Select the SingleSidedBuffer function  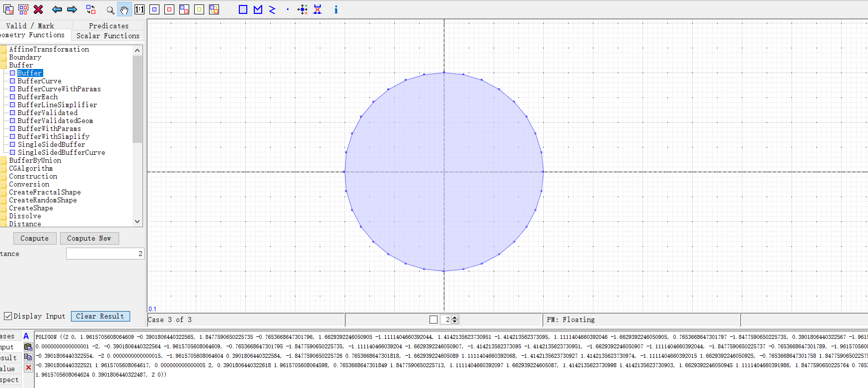(x=52, y=144)
